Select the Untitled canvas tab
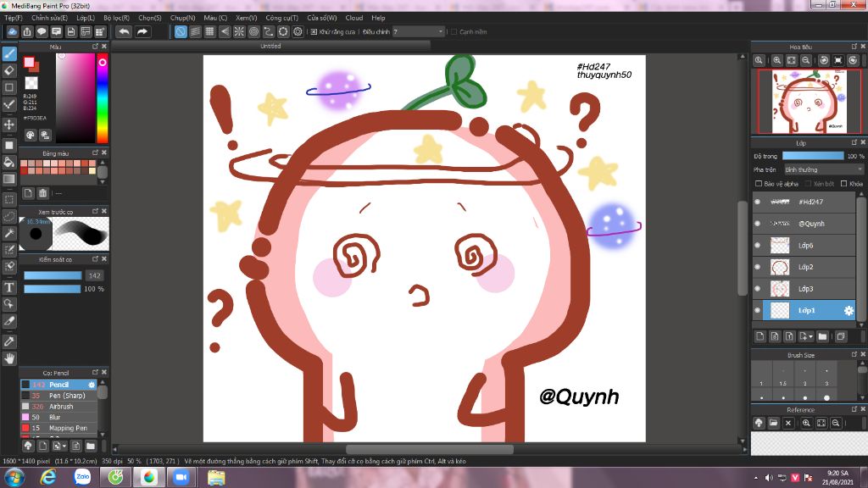This screenshot has width=868, height=488. tap(270, 46)
